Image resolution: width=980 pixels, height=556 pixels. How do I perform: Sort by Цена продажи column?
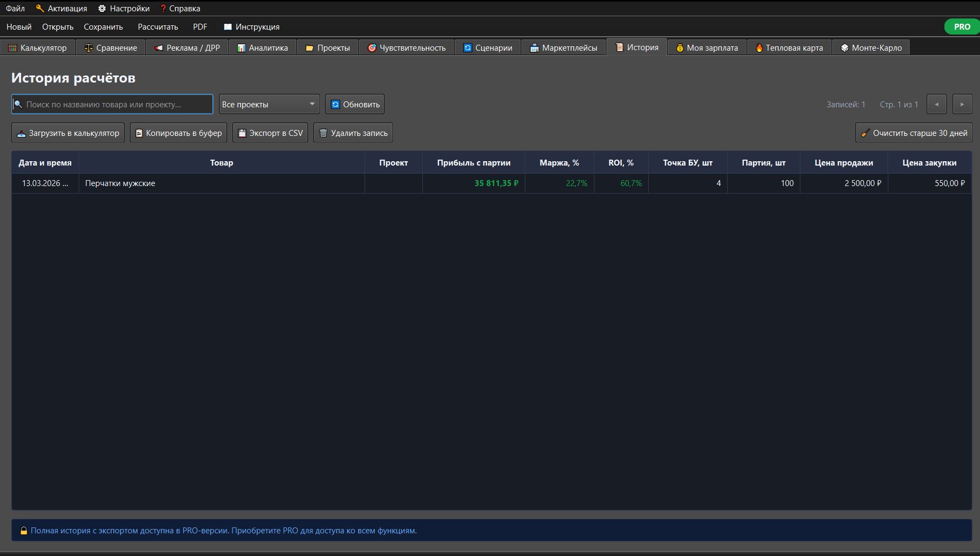click(x=844, y=162)
